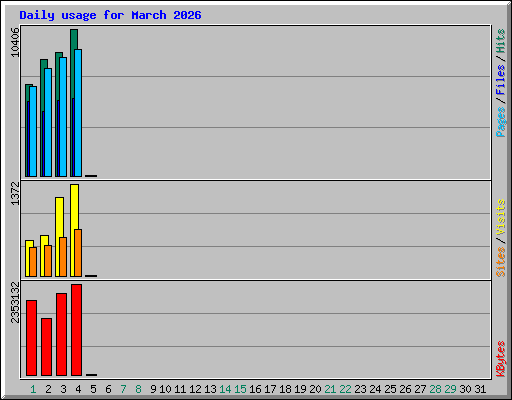This screenshot has width=512, height=400.
Task: Click day 5 on the x-axis
Action: click(93, 389)
